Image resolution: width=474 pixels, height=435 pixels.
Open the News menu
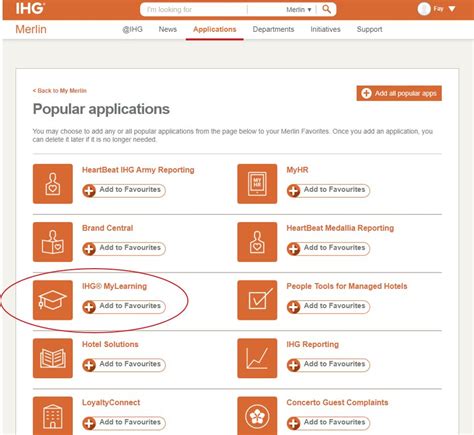[168, 29]
